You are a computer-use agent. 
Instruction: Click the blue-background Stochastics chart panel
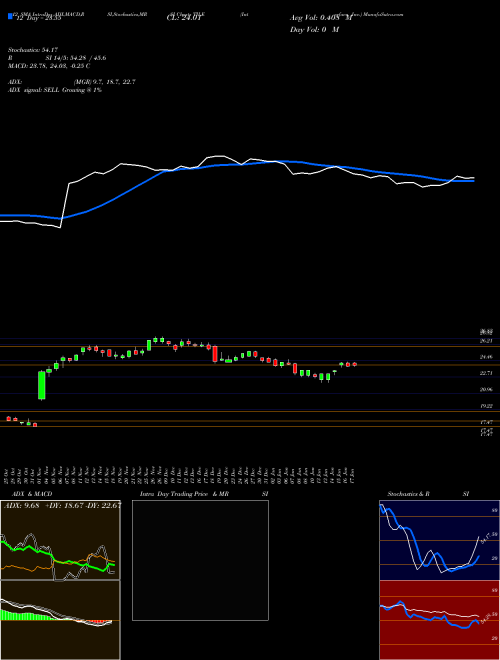pos(439,540)
